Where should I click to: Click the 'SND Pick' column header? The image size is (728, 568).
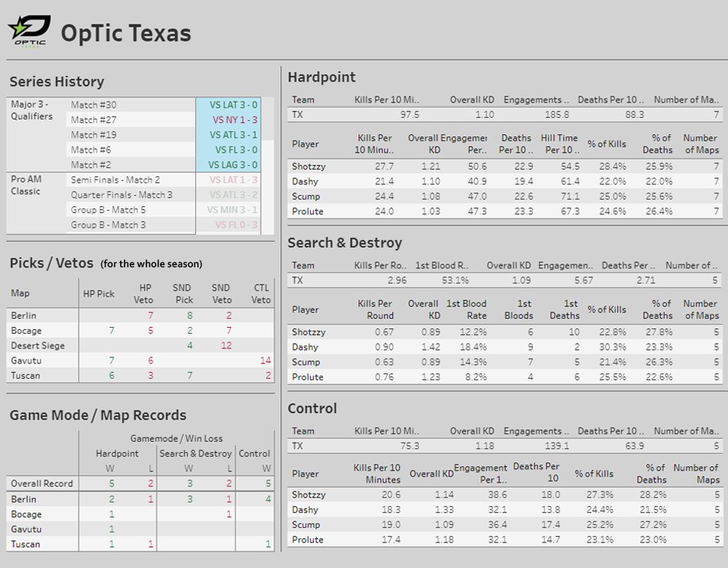pyautogui.click(x=183, y=293)
